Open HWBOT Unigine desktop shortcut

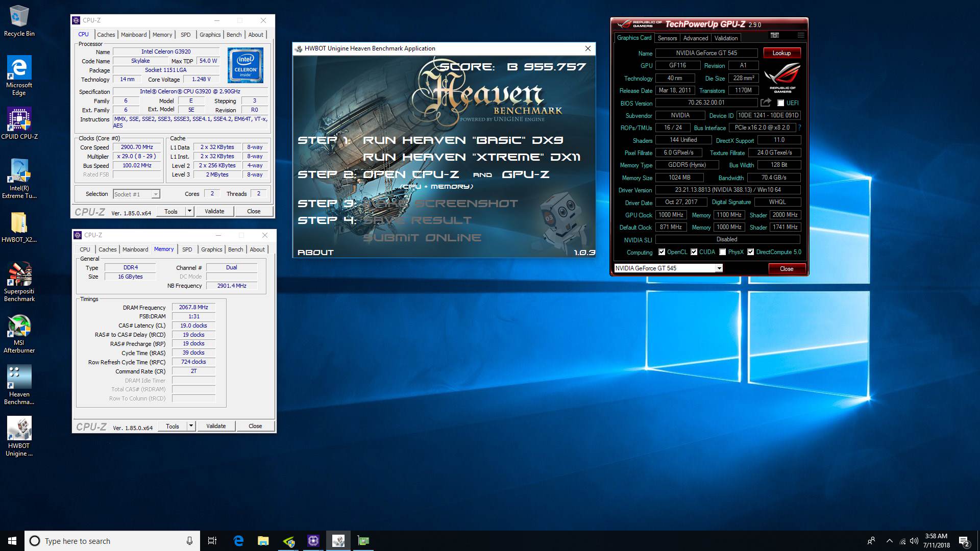(19, 437)
